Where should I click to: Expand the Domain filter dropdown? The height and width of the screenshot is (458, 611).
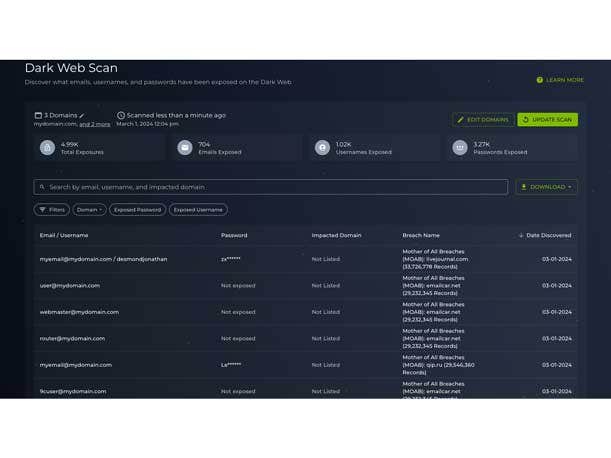point(89,210)
